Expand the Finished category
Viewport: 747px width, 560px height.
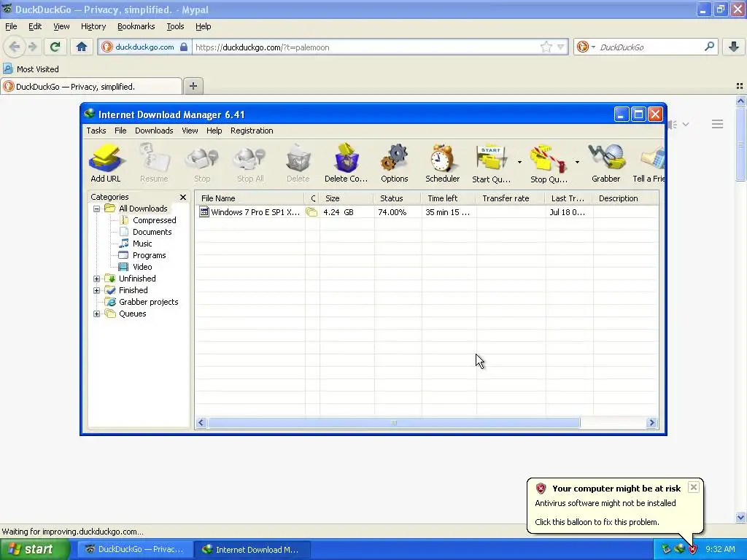97,290
